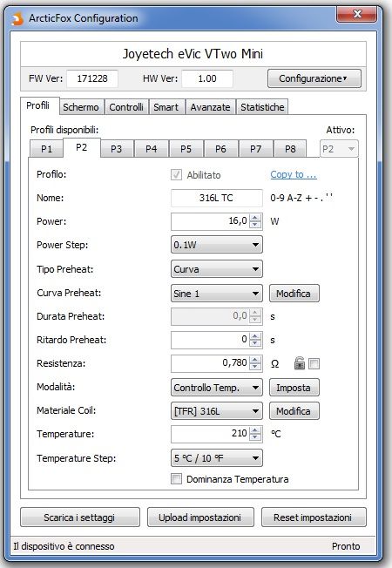Open the Materiale Coil dropdown
This screenshot has height=568, width=392.
(217, 411)
